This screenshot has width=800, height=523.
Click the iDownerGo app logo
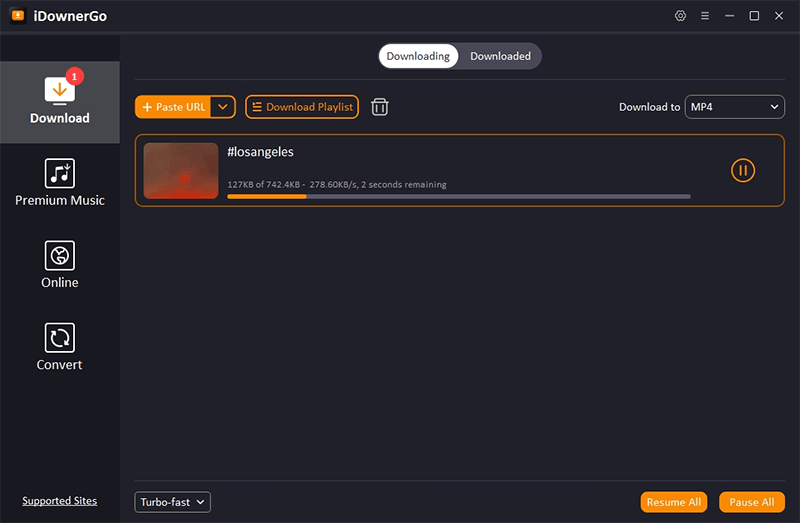[x=17, y=16]
